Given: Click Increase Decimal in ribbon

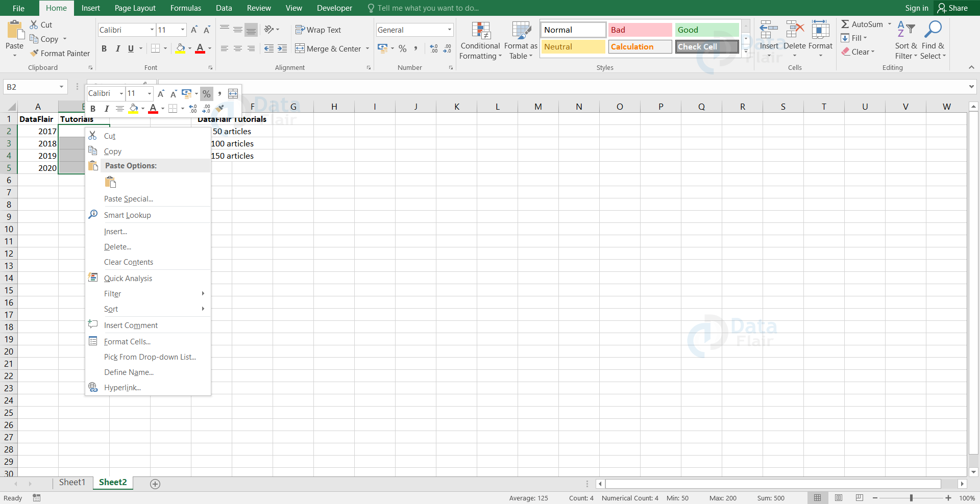Looking at the screenshot, I should 434,48.
